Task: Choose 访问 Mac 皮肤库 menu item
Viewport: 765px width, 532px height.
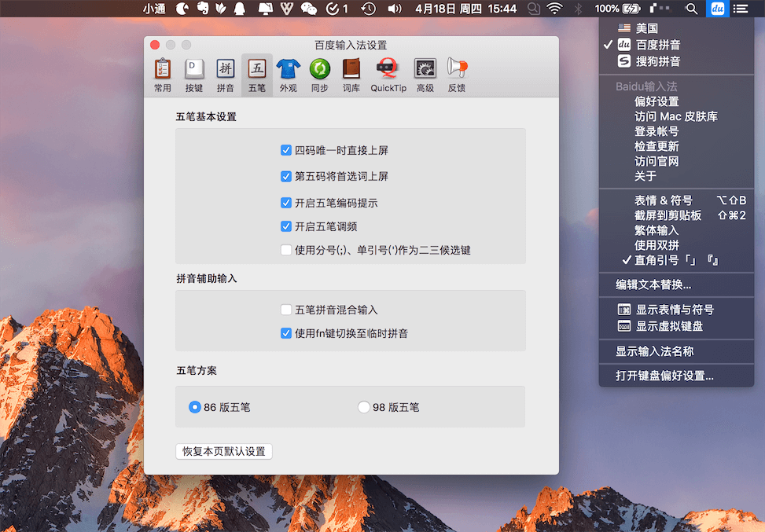Action: click(x=676, y=116)
